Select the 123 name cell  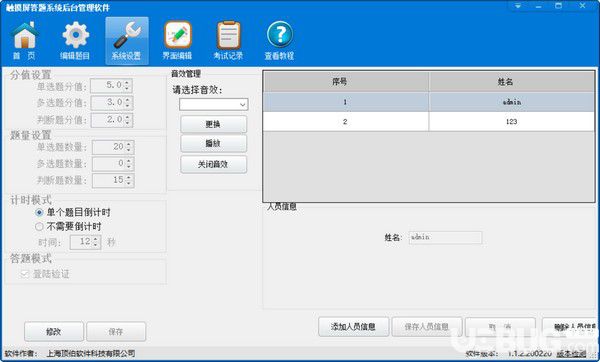(512, 122)
